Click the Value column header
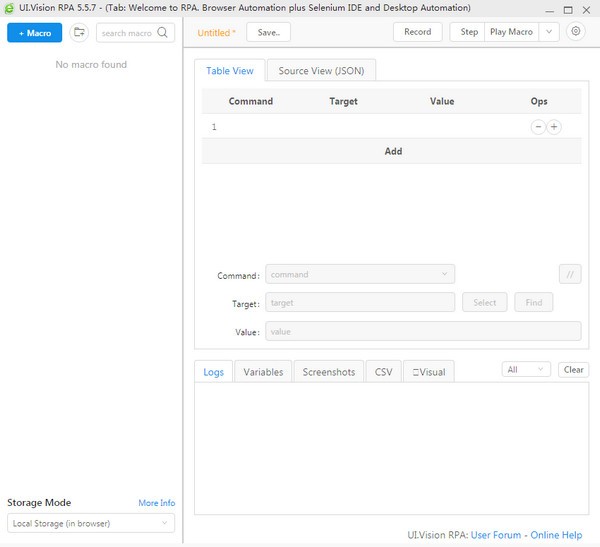The image size is (600, 547). 442,101
